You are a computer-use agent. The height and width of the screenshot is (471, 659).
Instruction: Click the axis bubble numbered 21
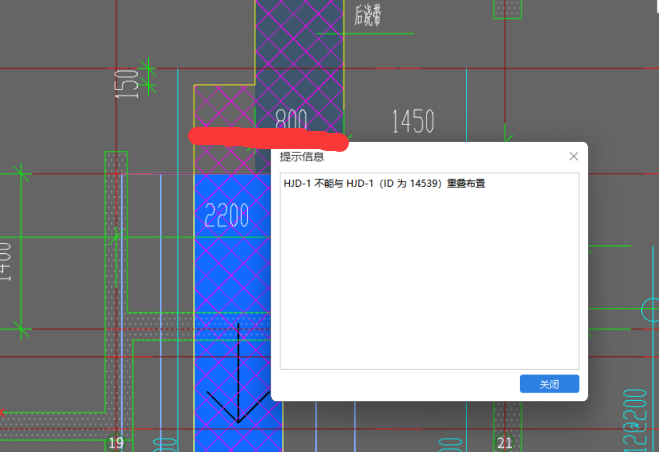coord(505,442)
